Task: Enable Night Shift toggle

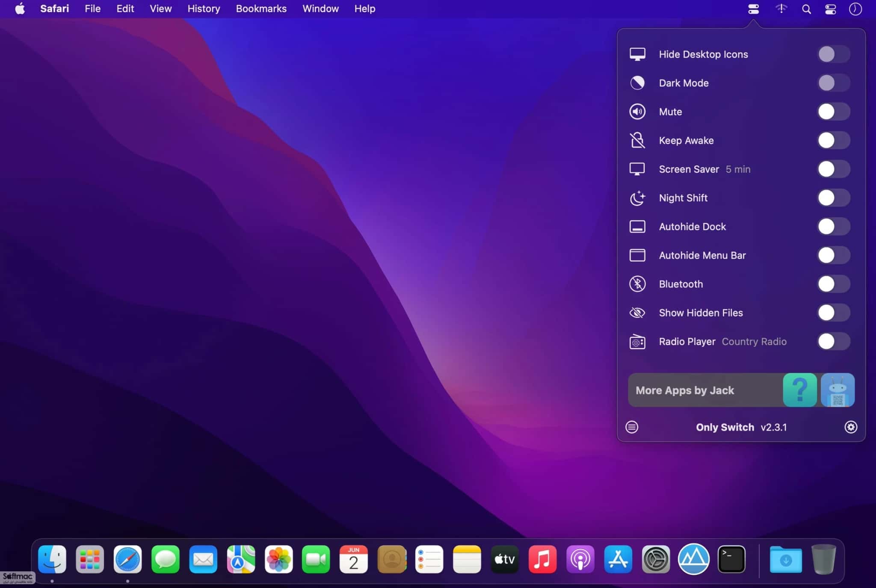Action: pos(834,198)
